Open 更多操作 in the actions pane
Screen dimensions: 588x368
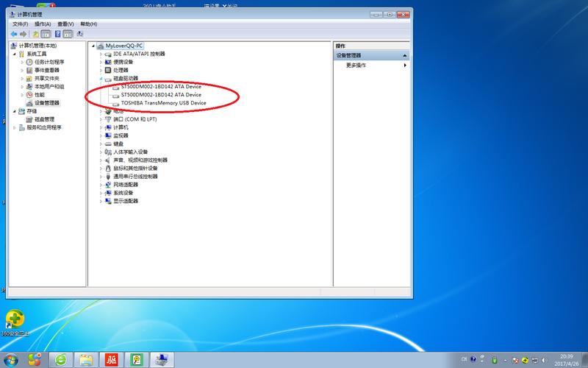[356, 66]
